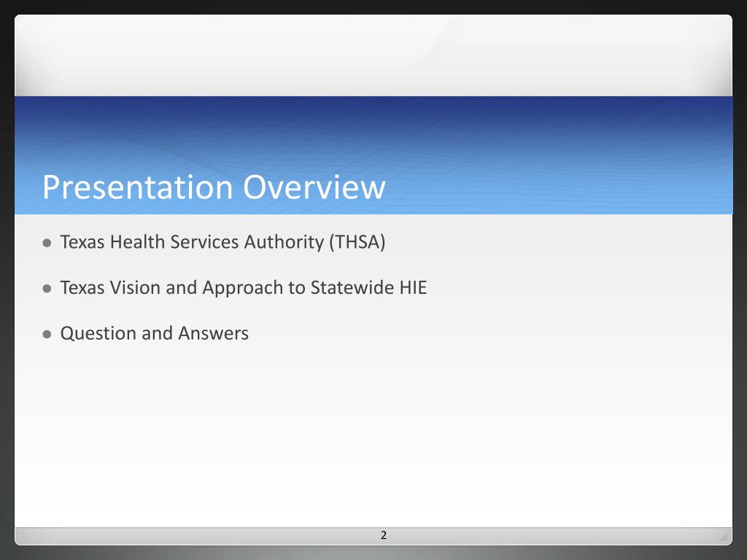Image resolution: width=747 pixels, height=560 pixels.
Task: Select 'Texas Vision and Approach to Statewide HIE'
Action: pos(244,287)
